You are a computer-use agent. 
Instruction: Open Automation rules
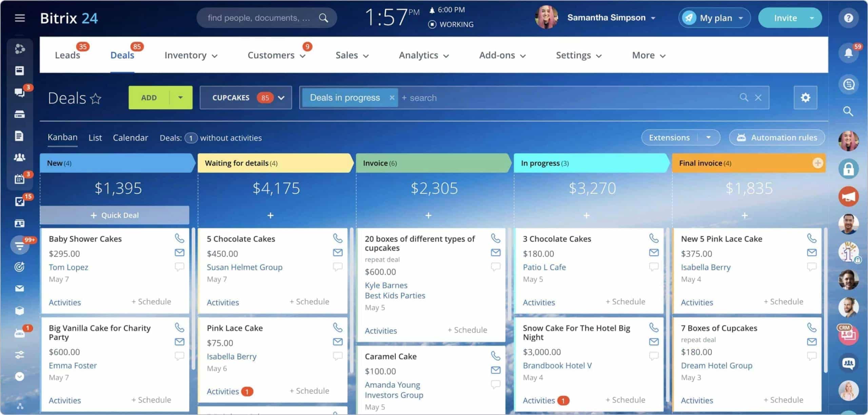click(777, 137)
